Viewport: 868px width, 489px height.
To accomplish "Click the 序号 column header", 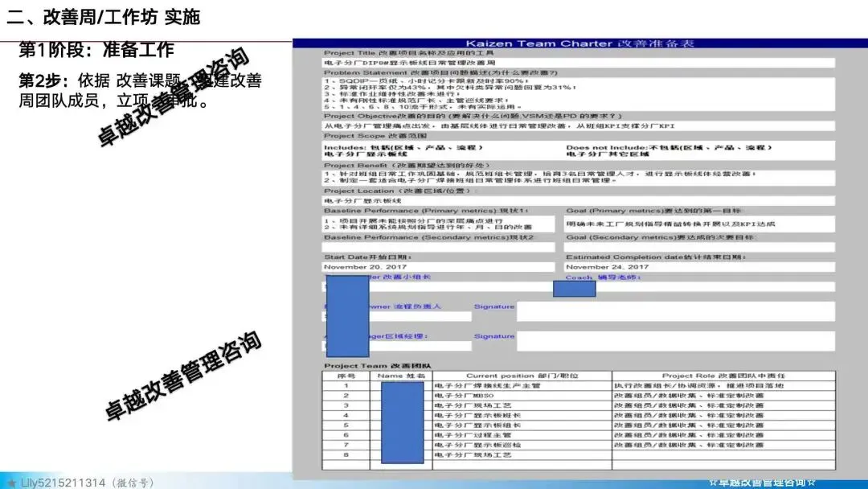I will pos(346,376).
